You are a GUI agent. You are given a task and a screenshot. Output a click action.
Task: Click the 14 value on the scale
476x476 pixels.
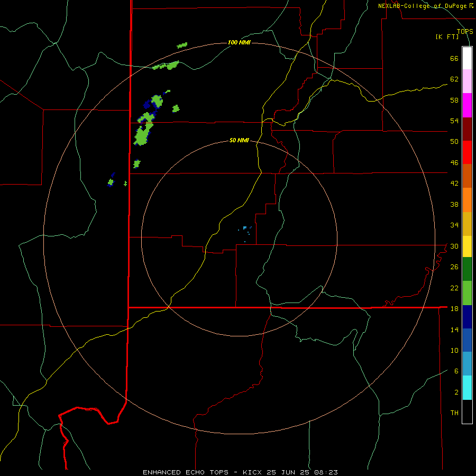tap(454, 329)
